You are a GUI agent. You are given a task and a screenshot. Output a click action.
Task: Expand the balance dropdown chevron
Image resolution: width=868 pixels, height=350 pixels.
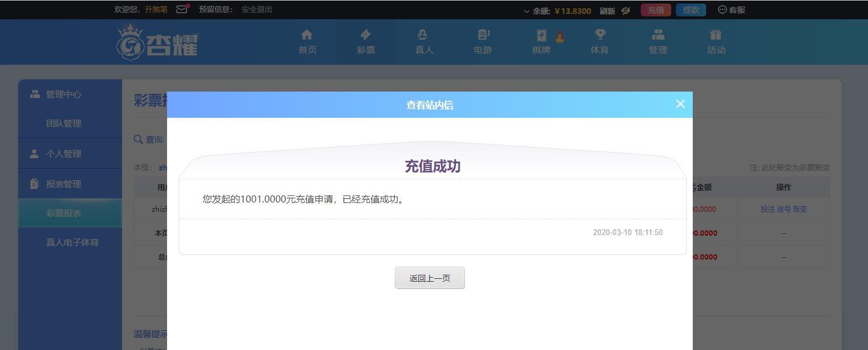[526, 11]
